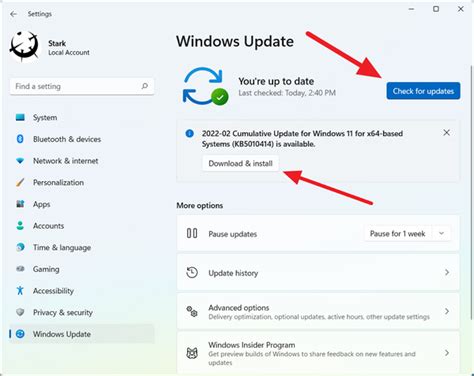The image size is (474, 376).
Task: Maximize the Settings window
Action: (x=436, y=9)
